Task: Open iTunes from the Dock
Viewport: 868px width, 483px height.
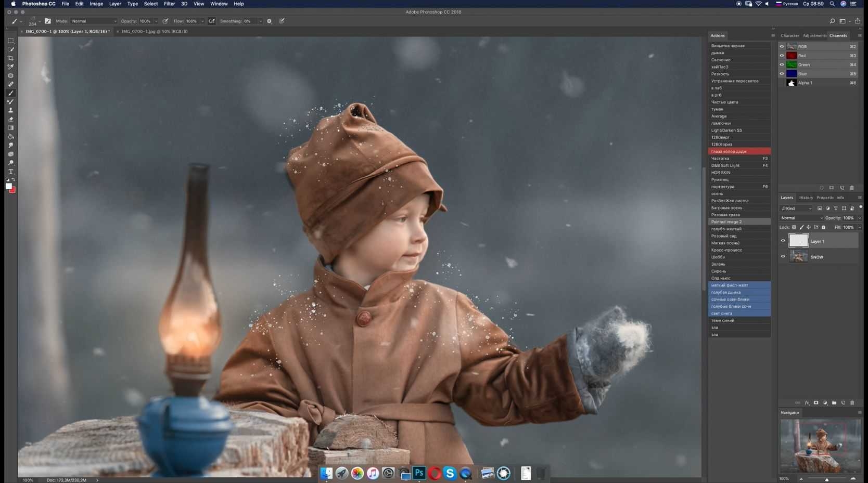Action: (x=373, y=473)
